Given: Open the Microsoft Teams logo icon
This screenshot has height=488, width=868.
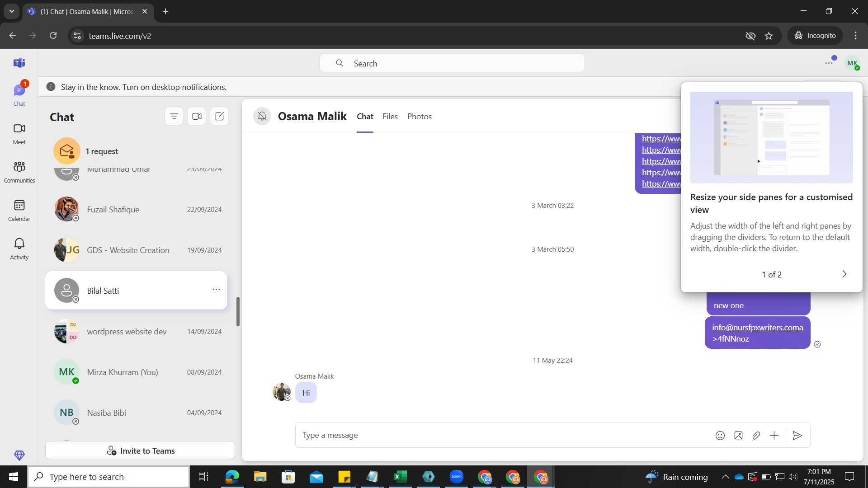Looking at the screenshot, I should (19, 63).
